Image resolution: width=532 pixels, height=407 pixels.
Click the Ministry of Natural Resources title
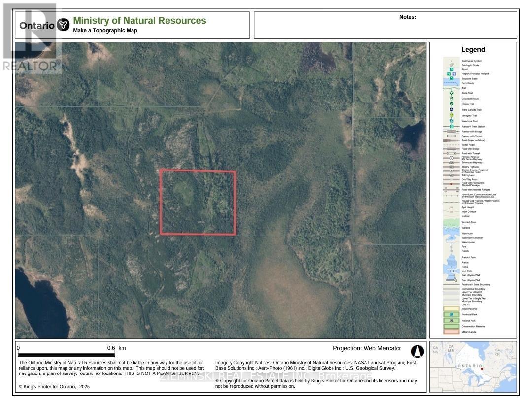pyautogui.click(x=139, y=20)
